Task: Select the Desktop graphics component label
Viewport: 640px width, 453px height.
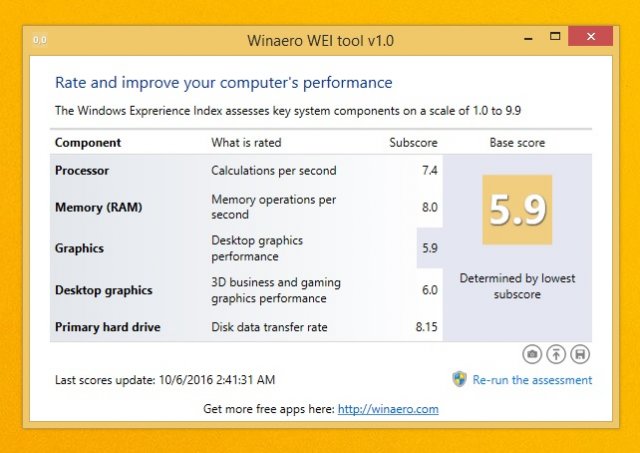Action: click(104, 290)
